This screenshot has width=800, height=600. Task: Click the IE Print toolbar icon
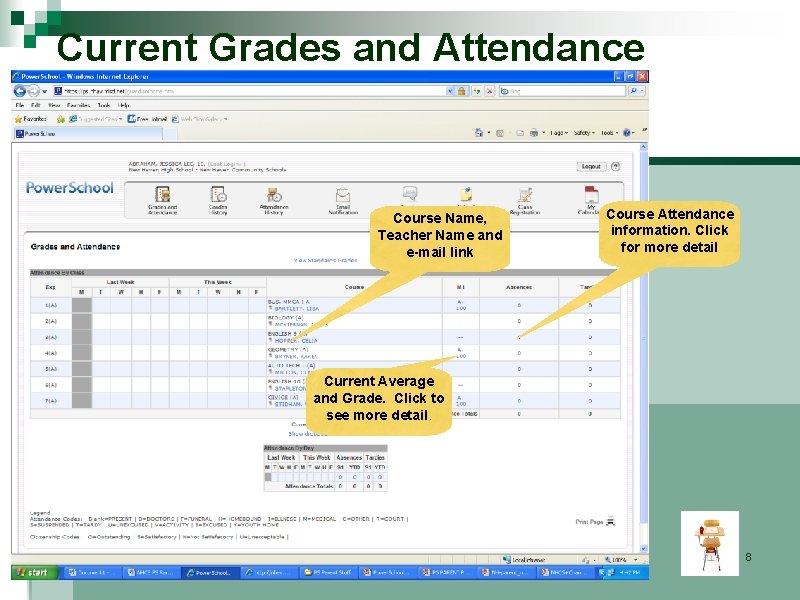click(x=534, y=133)
